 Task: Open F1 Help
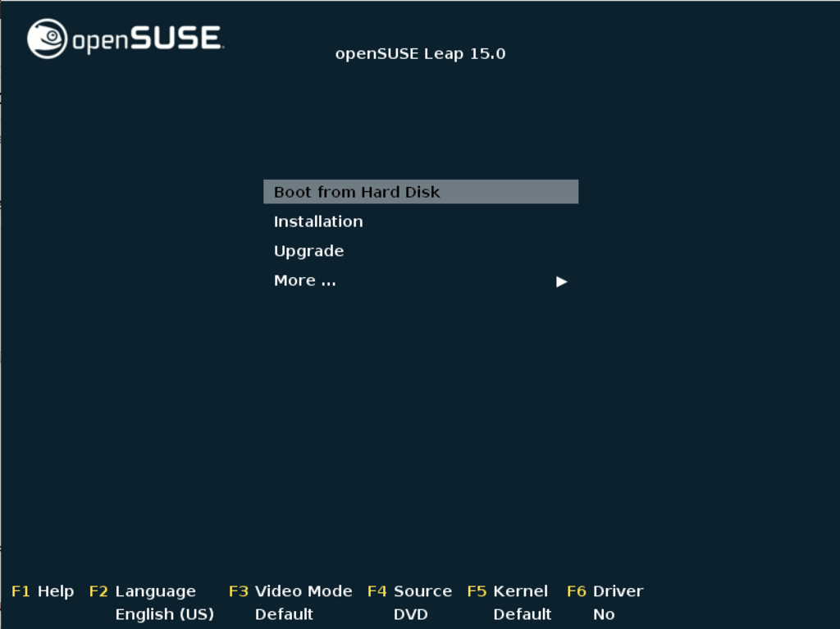coord(43,591)
